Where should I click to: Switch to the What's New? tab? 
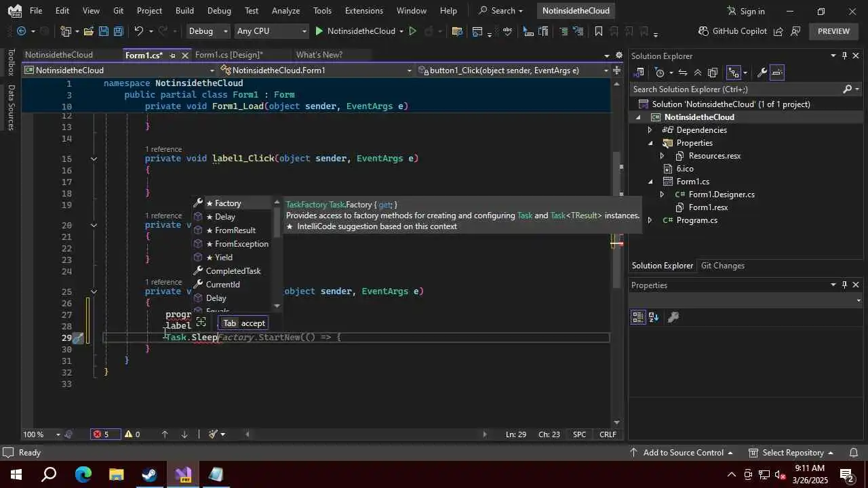319,55
